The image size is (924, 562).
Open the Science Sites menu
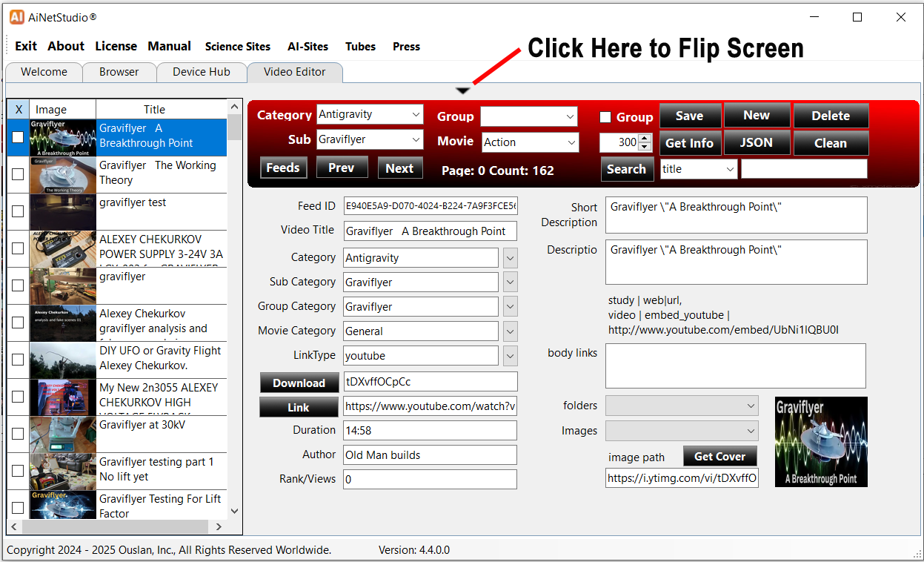coord(238,47)
